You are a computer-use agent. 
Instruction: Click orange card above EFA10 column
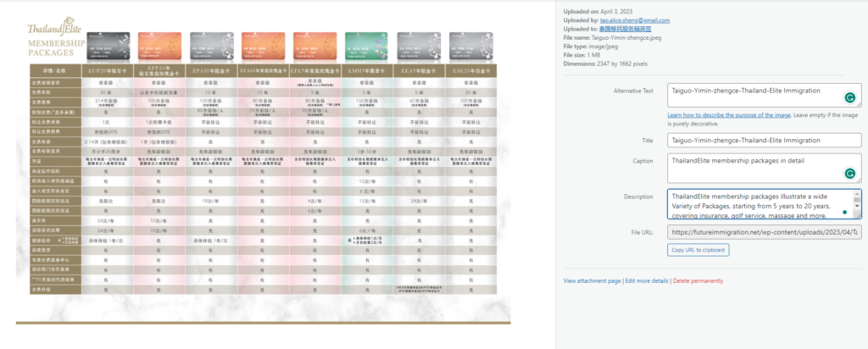pyautogui.click(x=264, y=47)
